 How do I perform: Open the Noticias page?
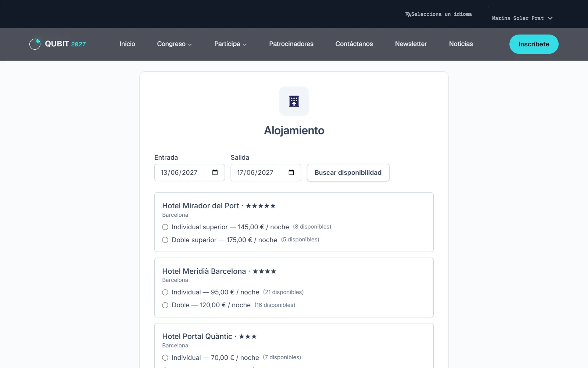pos(461,44)
